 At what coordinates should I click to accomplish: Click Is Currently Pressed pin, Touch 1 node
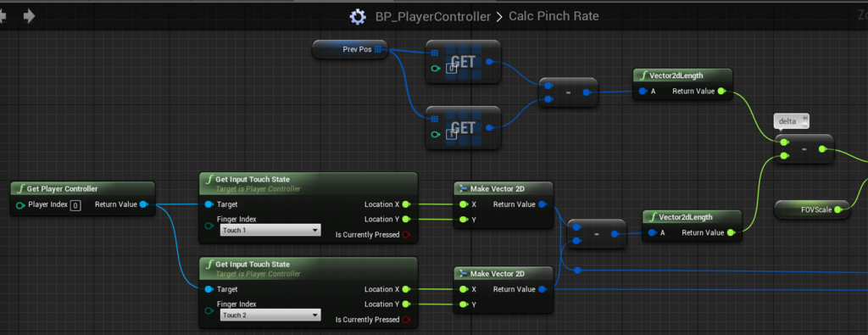(x=406, y=235)
